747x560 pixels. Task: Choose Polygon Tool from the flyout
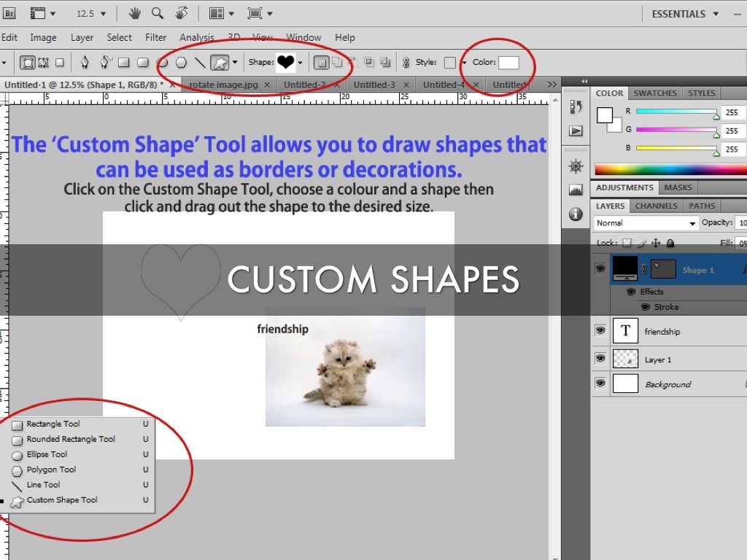coord(51,470)
